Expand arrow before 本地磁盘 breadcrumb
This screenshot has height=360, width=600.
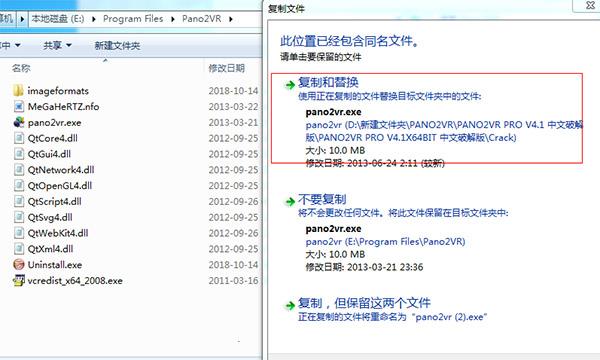coord(22,19)
